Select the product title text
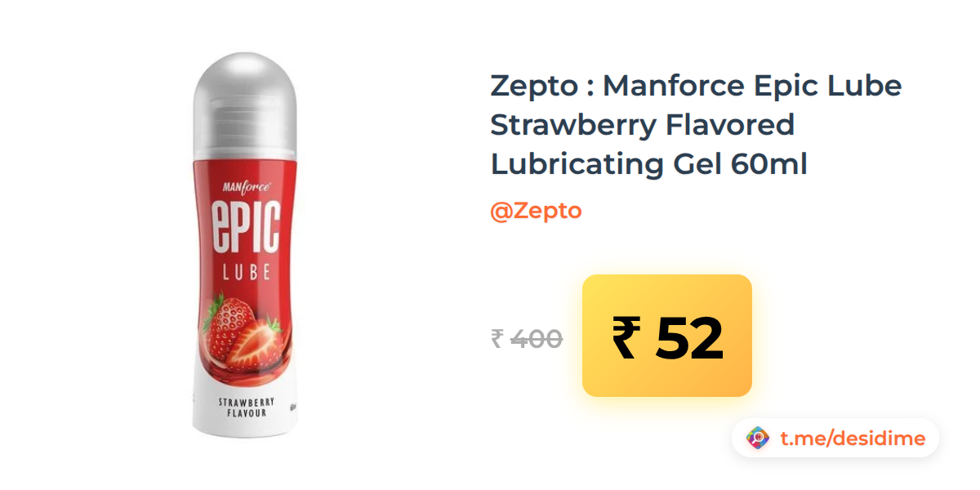 pyautogui.click(x=696, y=125)
